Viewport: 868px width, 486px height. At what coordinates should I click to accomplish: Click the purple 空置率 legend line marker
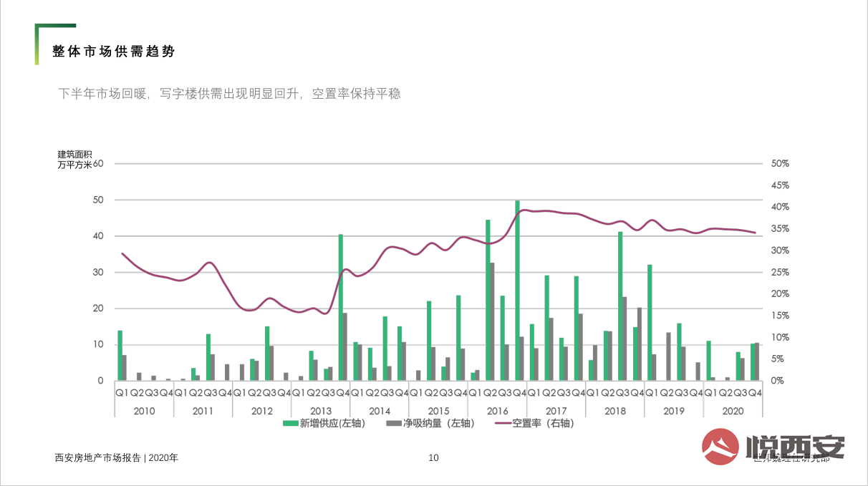pos(503,423)
